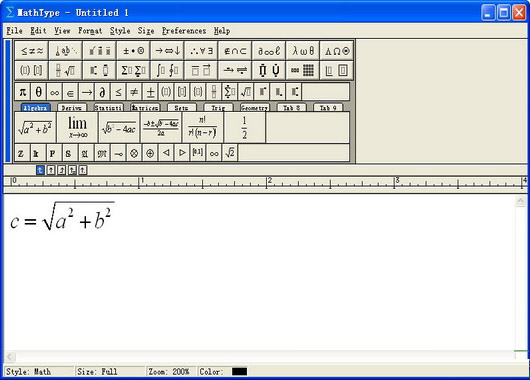Select the center tab stop button

[51, 170]
